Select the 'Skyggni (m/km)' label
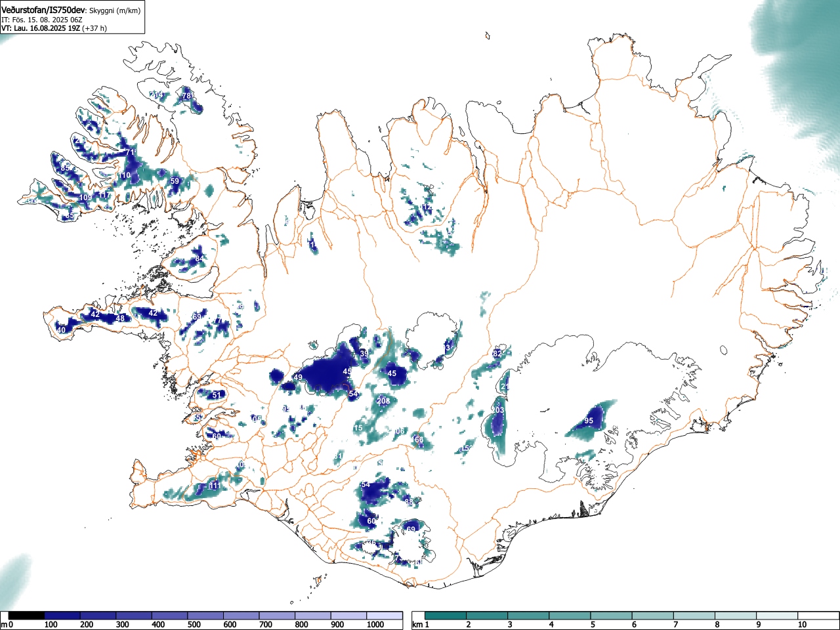Screen dimensions: 840x630 click(114, 11)
